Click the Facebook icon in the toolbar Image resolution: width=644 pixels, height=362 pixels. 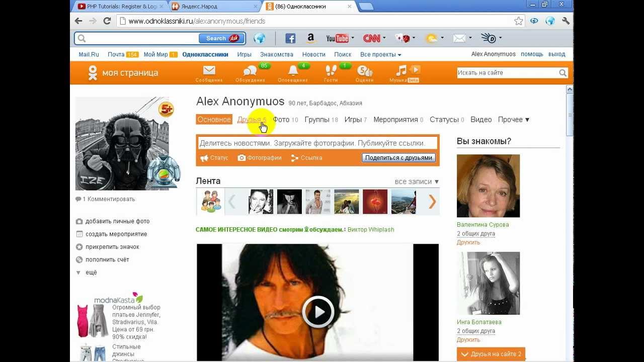point(290,38)
